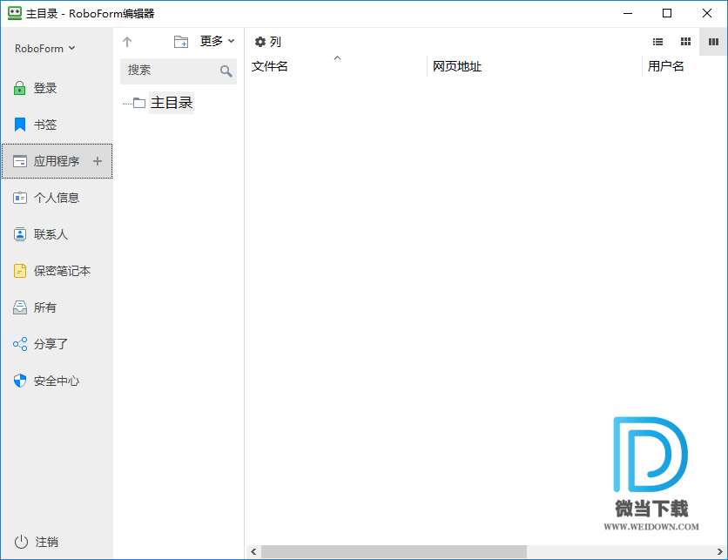Sort by 用户名 column header
This screenshot has height=560, width=728.
point(666,66)
